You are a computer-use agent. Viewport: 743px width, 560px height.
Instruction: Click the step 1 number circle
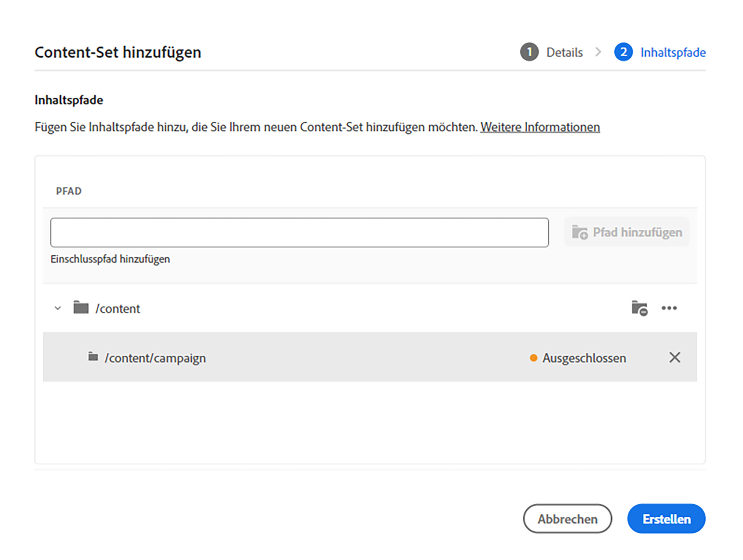tap(529, 52)
